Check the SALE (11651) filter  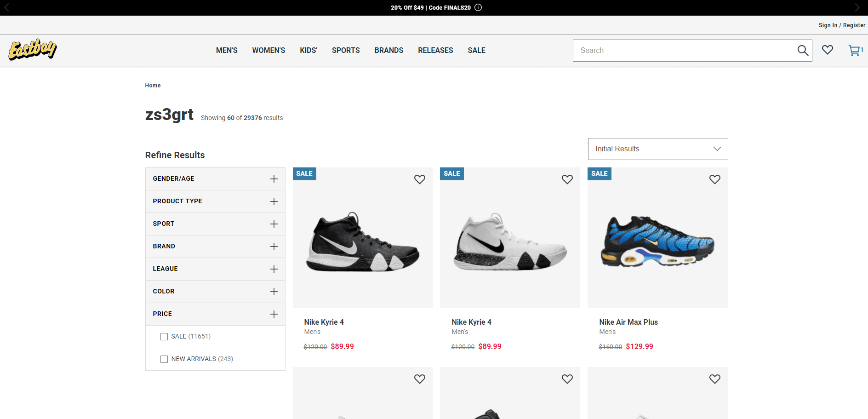(x=164, y=337)
